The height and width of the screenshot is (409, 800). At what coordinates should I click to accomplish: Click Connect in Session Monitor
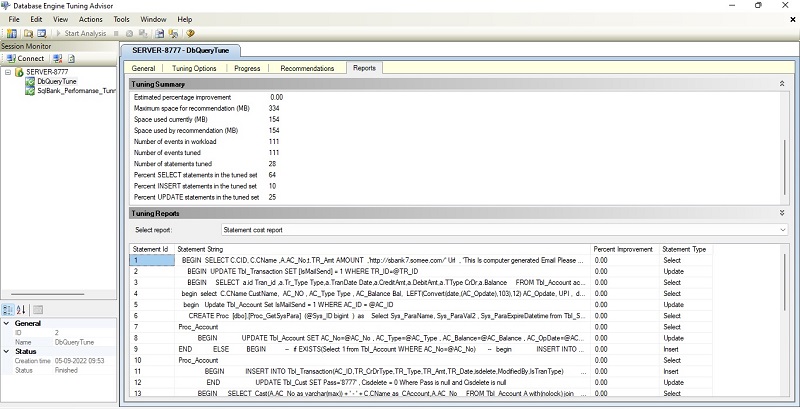click(x=26, y=58)
